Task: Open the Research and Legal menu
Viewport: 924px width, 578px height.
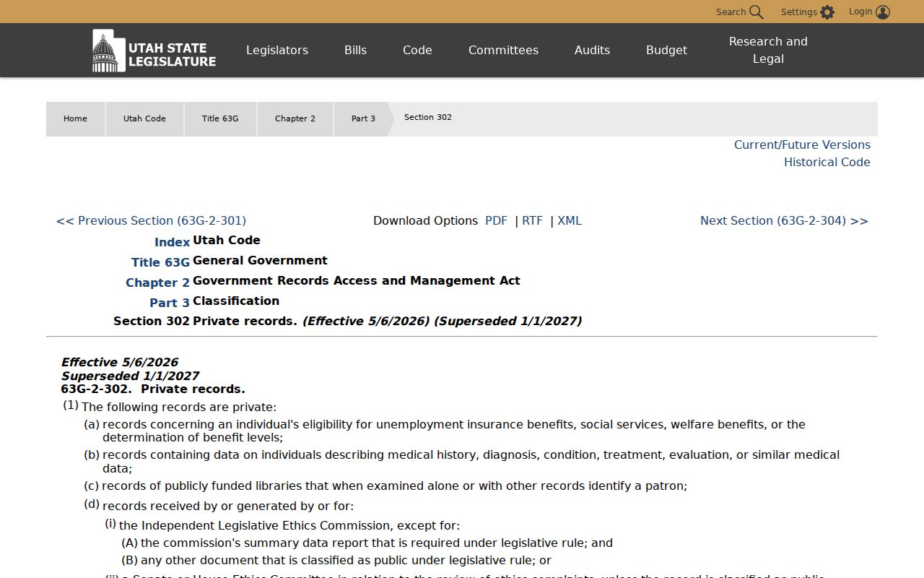Action: pos(768,50)
